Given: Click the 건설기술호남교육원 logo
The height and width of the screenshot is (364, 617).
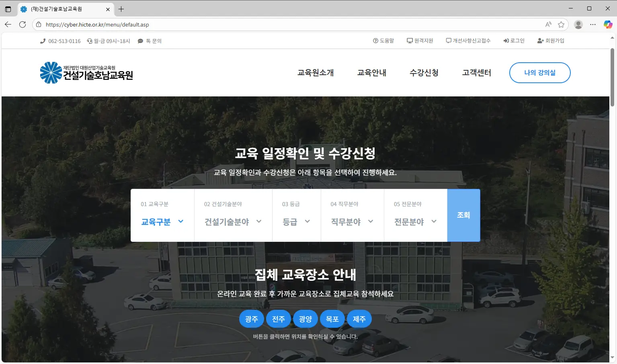Looking at the screenshot, I should [86, 73].
